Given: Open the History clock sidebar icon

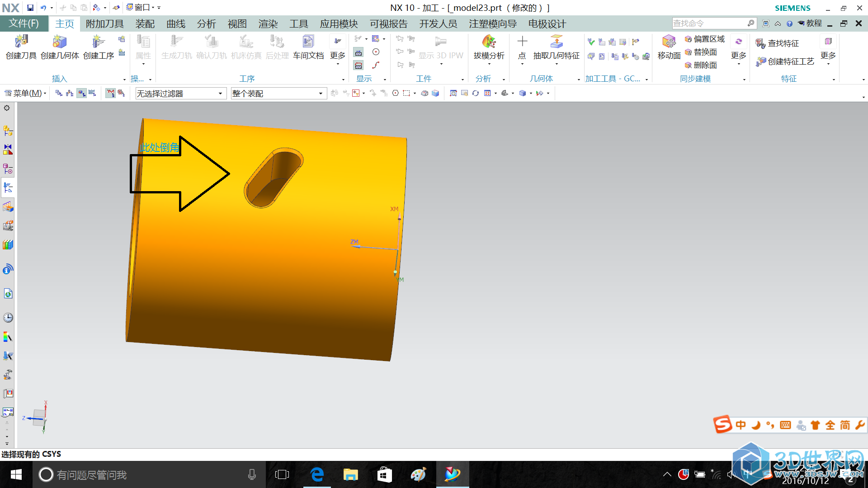Looking at the screenshot, I should click(x=8, y=318).
